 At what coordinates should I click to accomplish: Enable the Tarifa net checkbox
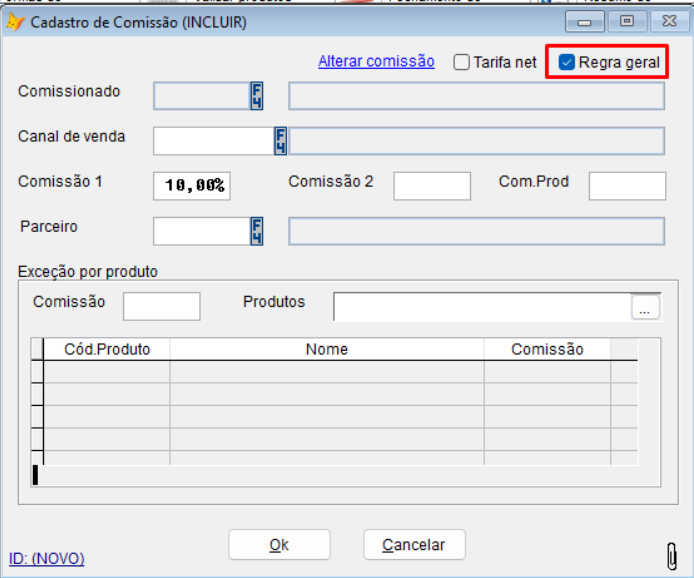point(461,62)
